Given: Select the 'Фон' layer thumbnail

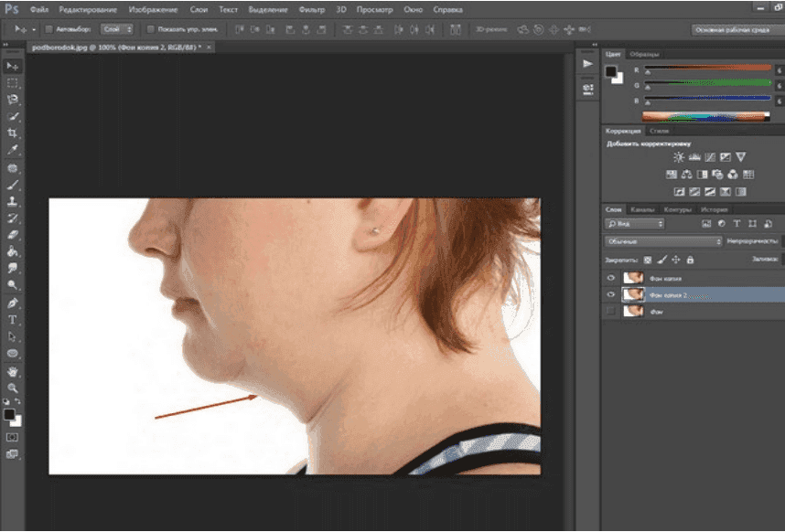Looking at the screenshot, I should pos(631,311).
